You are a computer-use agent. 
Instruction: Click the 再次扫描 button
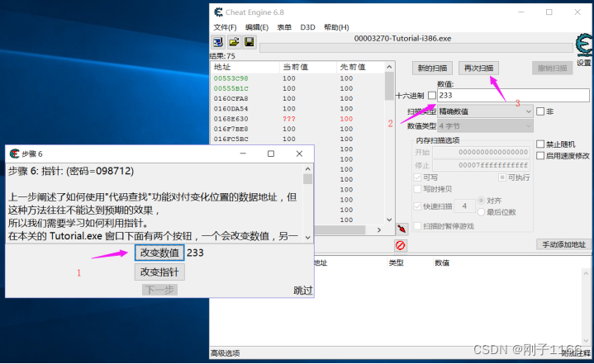click(479, 69)
